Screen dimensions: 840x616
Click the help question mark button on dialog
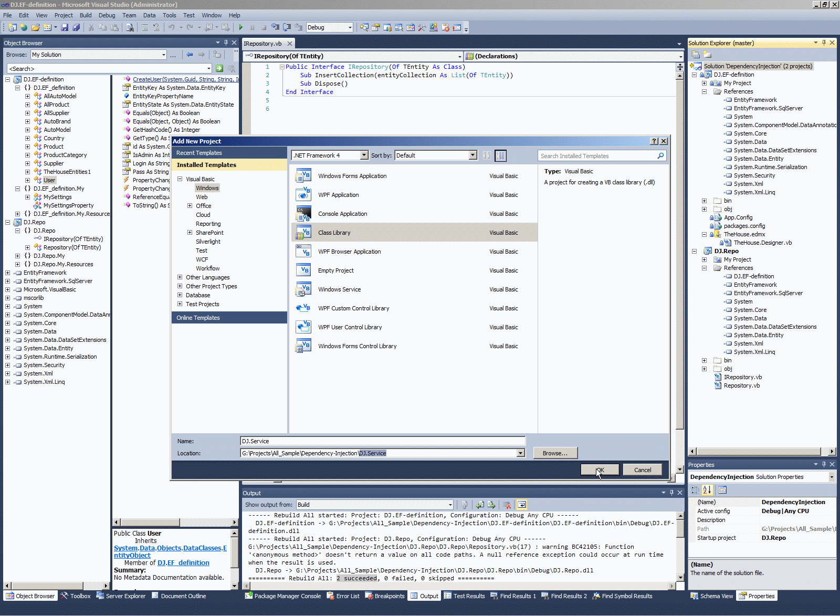pos(654,141)
